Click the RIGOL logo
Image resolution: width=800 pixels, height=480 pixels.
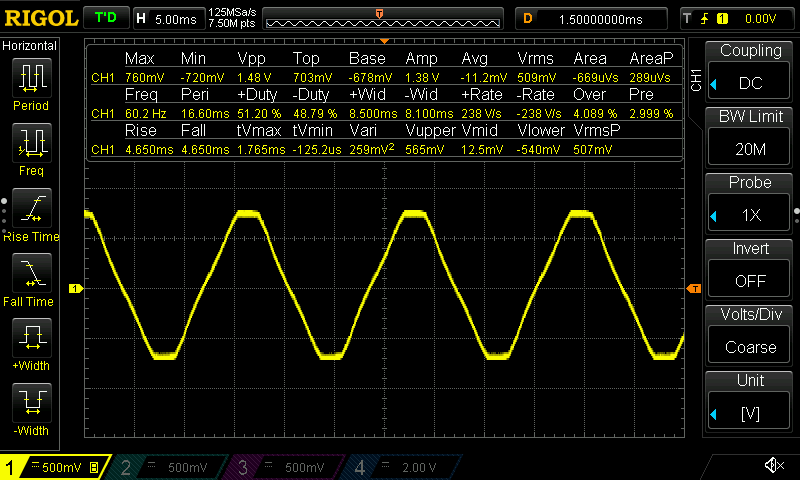pyautogui.click(x=41, y=18)
